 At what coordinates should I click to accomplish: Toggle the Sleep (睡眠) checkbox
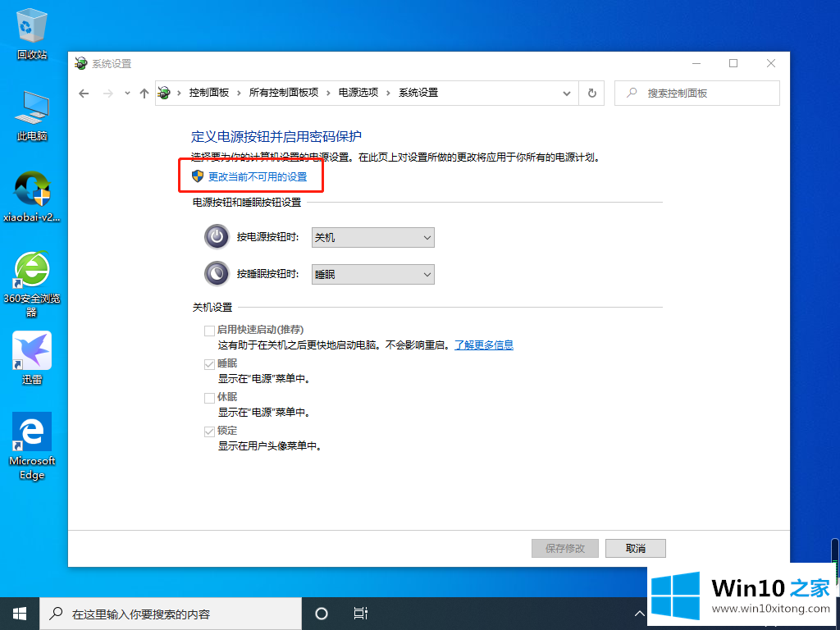click(209, 363)
